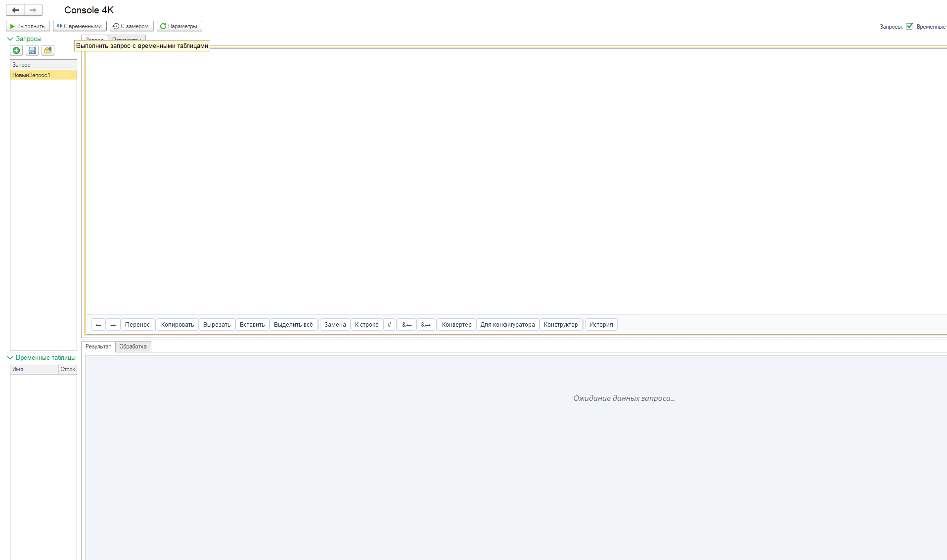Click the comment toggle '//' editor button

coord(389,325)
